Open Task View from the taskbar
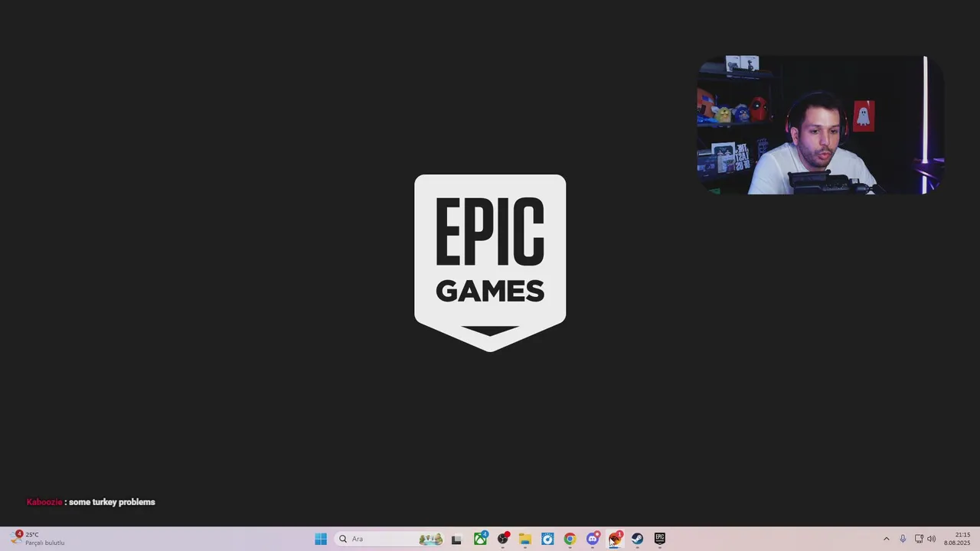This screenshot has width=980, height=551. pos(456,539)
